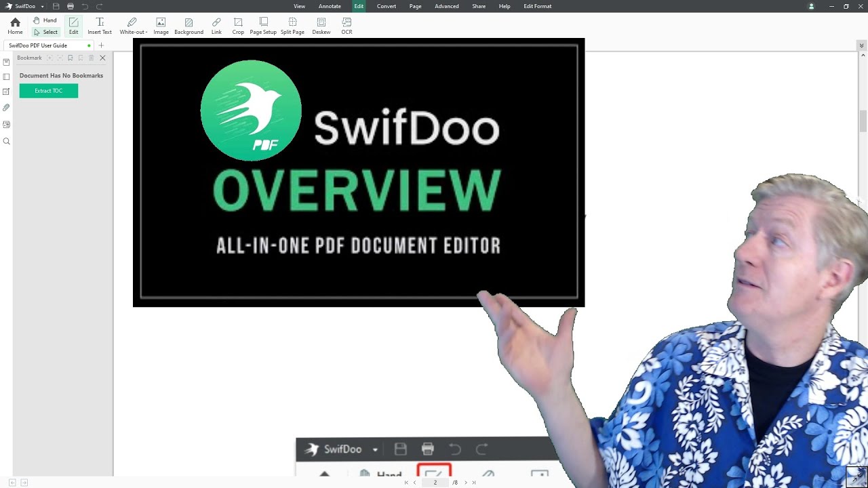
Task: Open the Edit Format menu
Action: 538,6
